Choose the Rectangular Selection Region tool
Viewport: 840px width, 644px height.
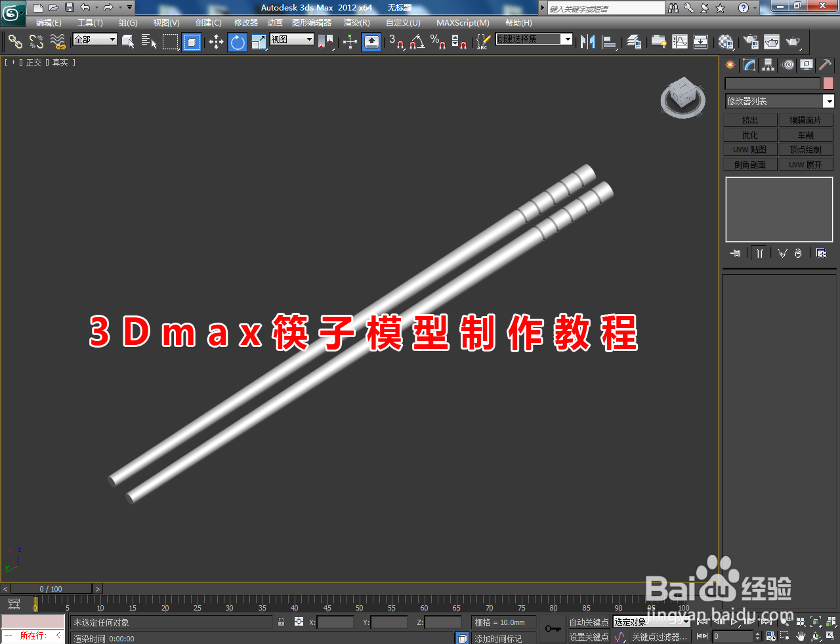click(x=170, y=42)
